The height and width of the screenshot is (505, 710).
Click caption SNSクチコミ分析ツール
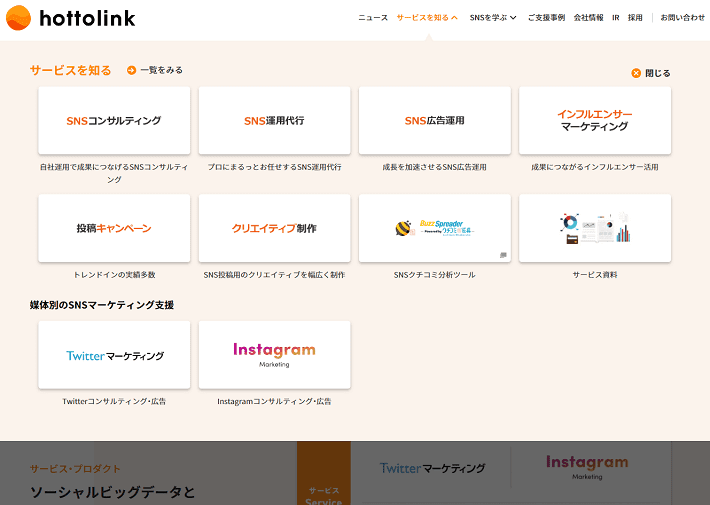435,275
